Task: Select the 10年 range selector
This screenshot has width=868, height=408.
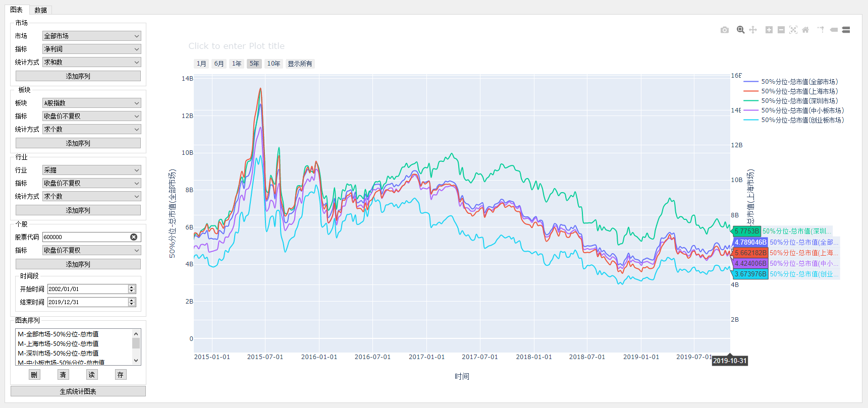Action: coord(274,64)
